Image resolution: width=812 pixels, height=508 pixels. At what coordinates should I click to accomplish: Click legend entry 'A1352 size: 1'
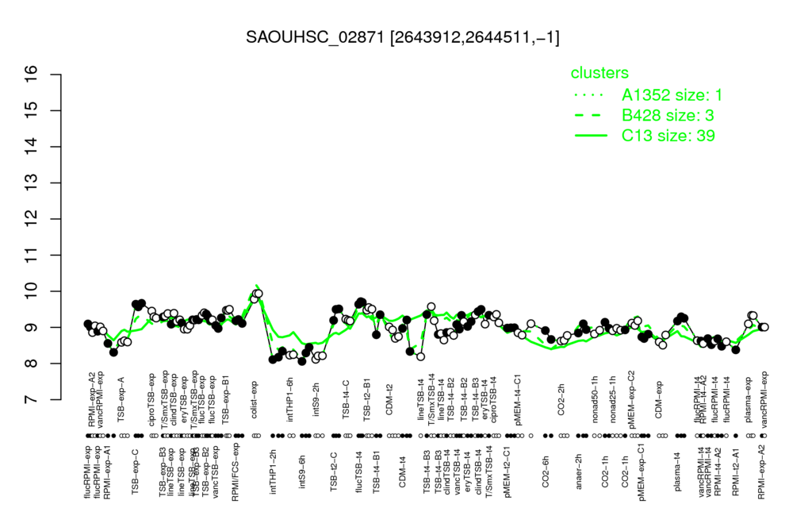pyautogui.click(x=672, y=95)
